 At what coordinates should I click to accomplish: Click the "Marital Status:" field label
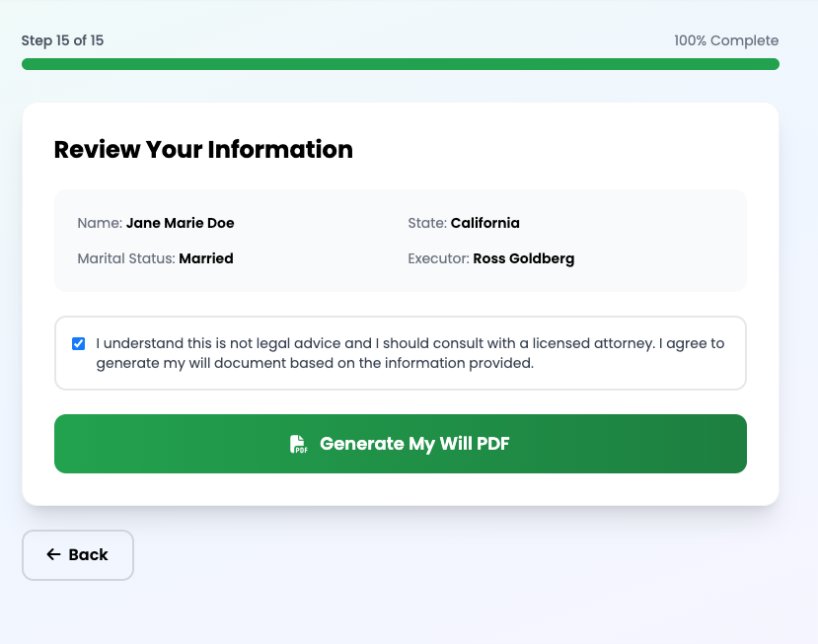point(126,258)
